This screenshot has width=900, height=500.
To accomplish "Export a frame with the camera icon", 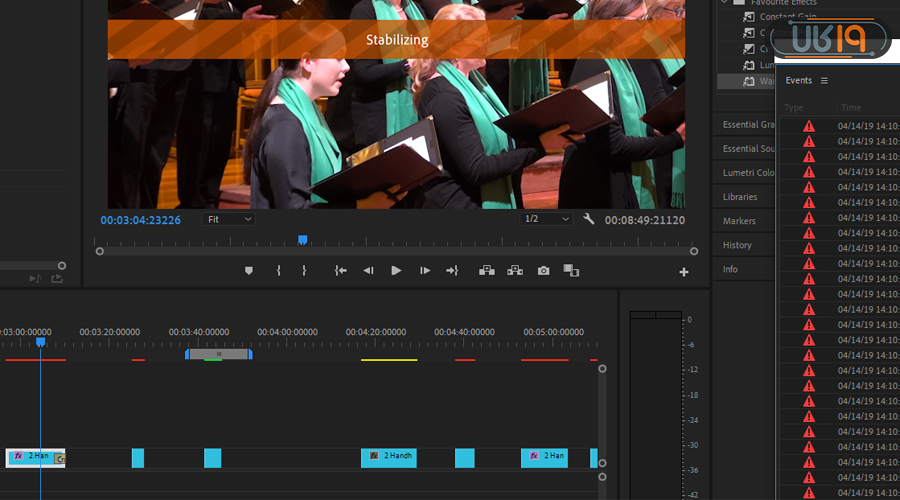I will coord(543,271).
